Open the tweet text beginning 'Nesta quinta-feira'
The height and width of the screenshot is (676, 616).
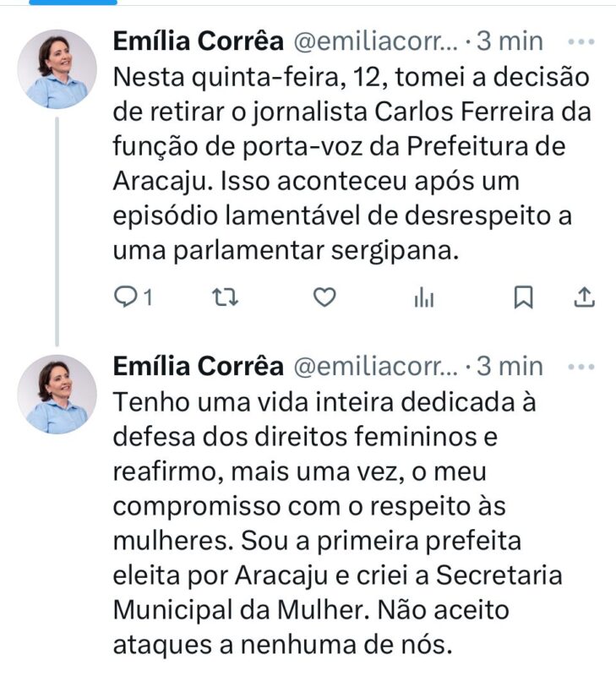[352, 164]
